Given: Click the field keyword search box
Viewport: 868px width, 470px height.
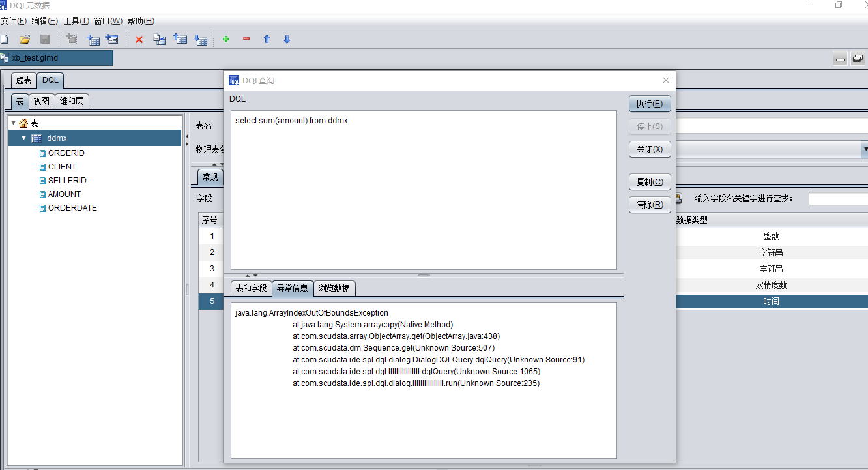Looking at the screenshot, I should coord(838,198).
